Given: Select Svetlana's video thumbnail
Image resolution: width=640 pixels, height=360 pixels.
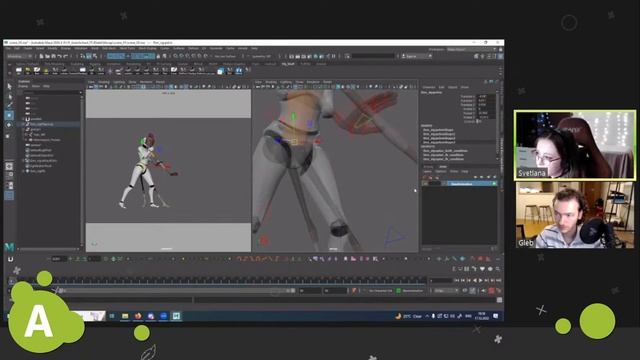Looking at the screenshot, I should [x=575, y=145].
